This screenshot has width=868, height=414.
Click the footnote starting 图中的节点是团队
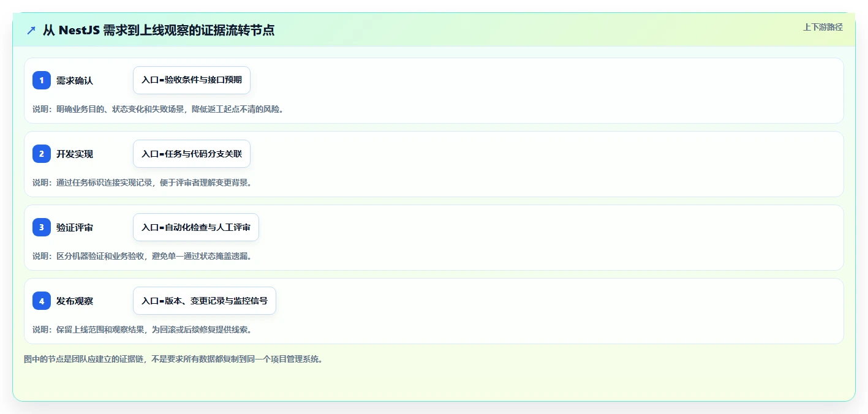(x=173, y=359)
